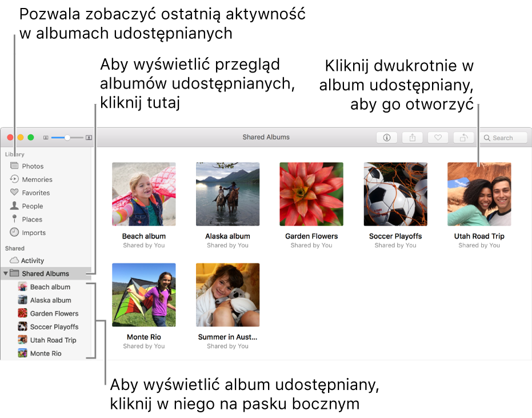Click the Rotate toolbar button
This screenshot has width=532, height=418.
pyautogui.click(x=463, y=138)
